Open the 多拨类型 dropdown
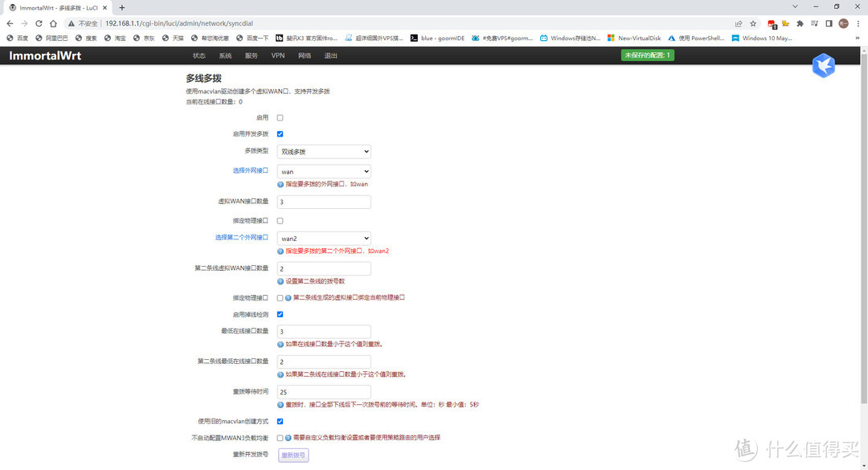 click(324, 151)
